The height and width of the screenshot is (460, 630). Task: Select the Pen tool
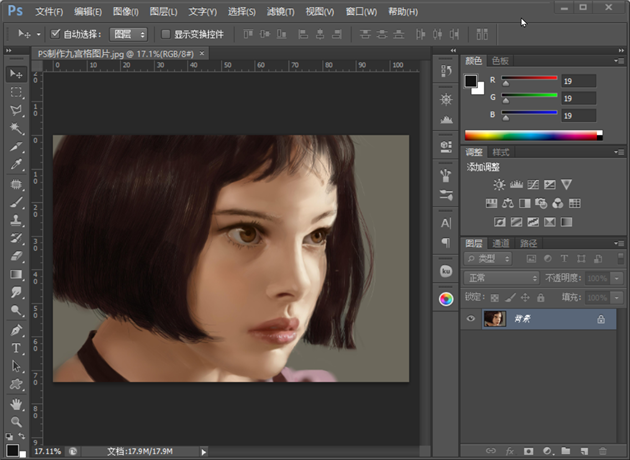tap(16, 330)
